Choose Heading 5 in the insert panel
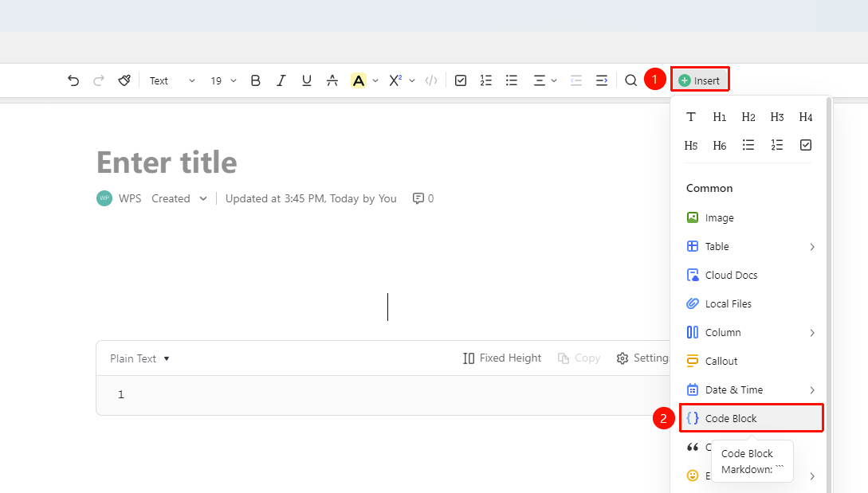The height and width of the screenshot is (493, 868). pyautogui.click(x=691, y=146)
